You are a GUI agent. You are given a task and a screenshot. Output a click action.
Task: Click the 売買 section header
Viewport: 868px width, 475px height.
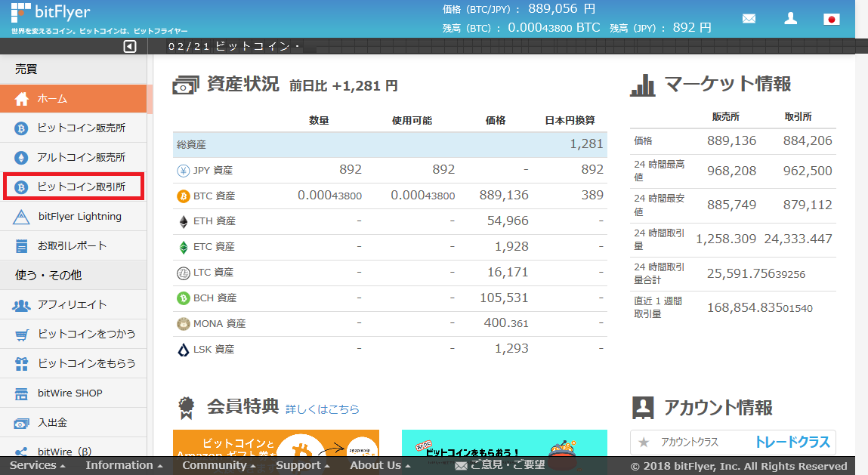[26, 69]
